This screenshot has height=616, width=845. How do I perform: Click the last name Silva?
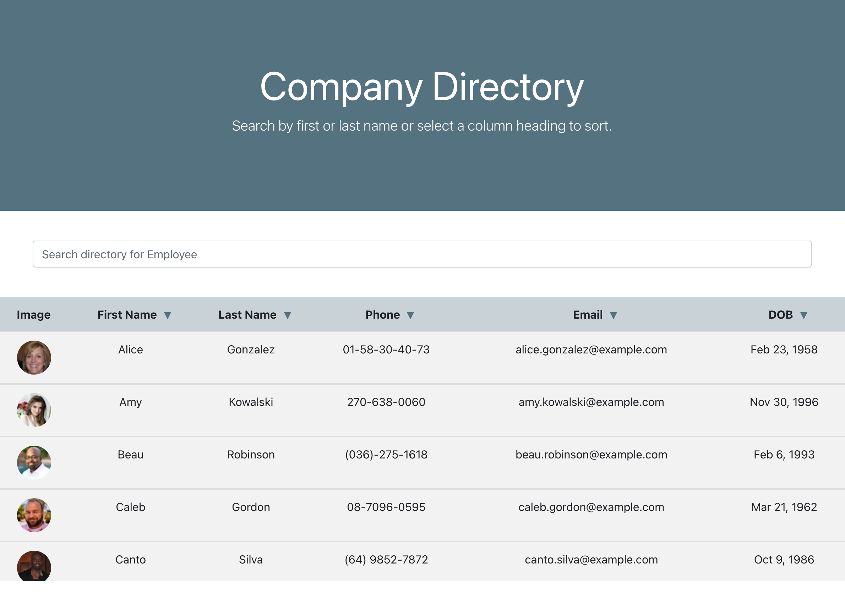(x=251, y=560)
